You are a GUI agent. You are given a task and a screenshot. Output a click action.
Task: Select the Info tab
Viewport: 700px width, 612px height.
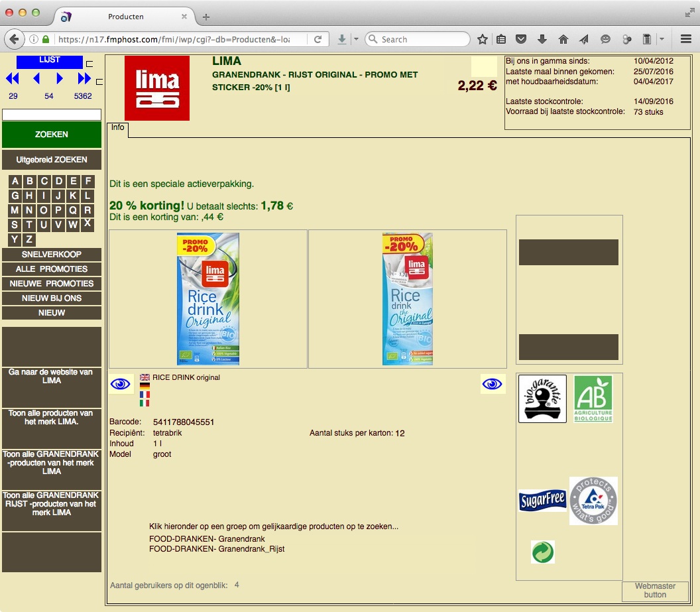click(117, 128)
